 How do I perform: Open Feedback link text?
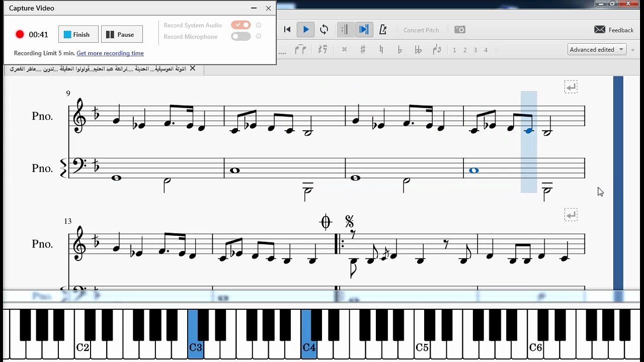tap(621, 30)
